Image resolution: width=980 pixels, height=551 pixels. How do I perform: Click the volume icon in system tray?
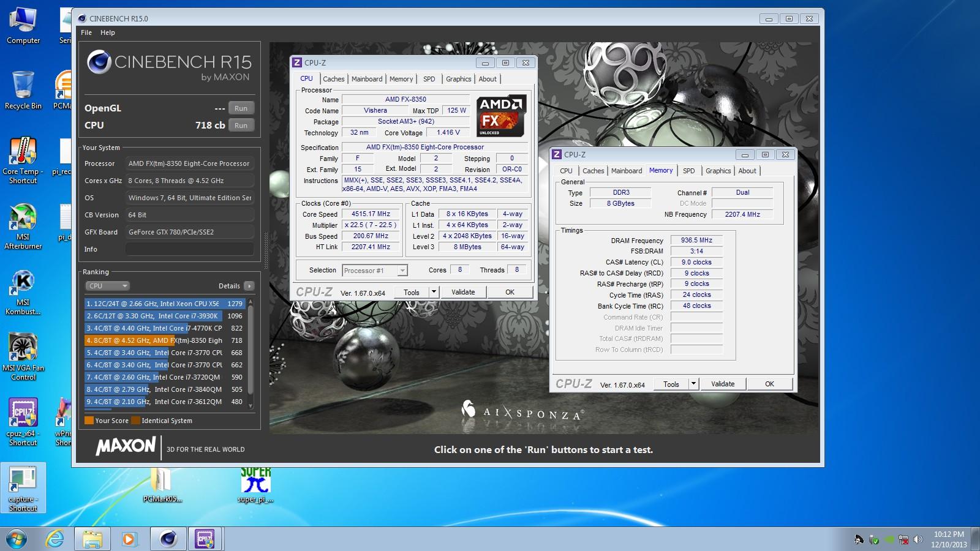[x=918, y=539]
